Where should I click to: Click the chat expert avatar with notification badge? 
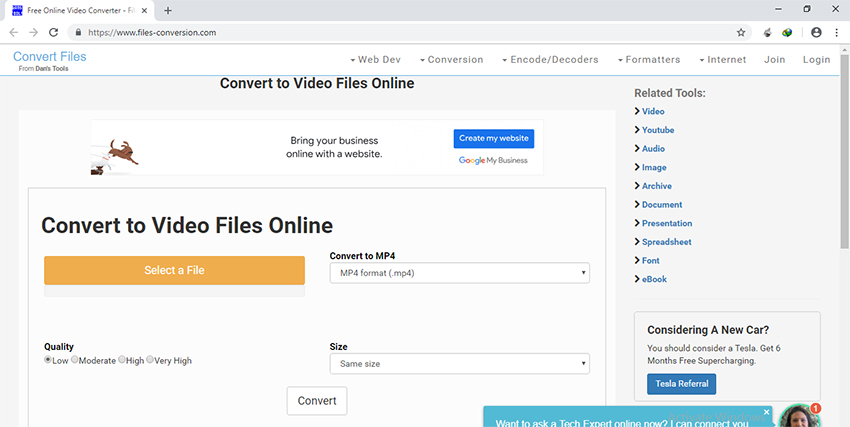click(799, 416)
